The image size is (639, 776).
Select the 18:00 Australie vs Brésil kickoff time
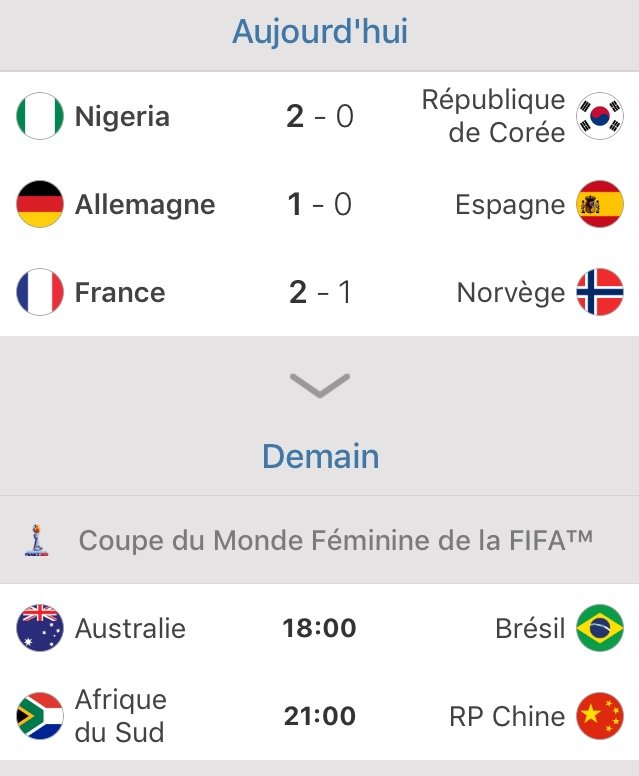[319, 629]
